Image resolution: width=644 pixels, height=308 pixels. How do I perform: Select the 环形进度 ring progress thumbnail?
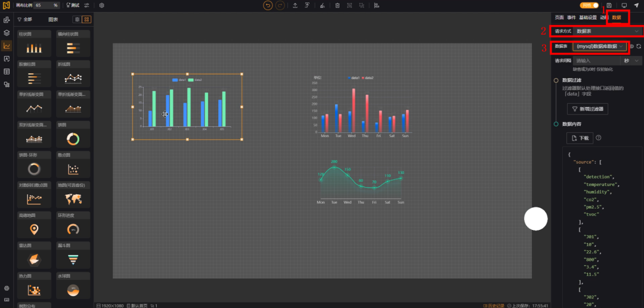(x=73, y=225)
